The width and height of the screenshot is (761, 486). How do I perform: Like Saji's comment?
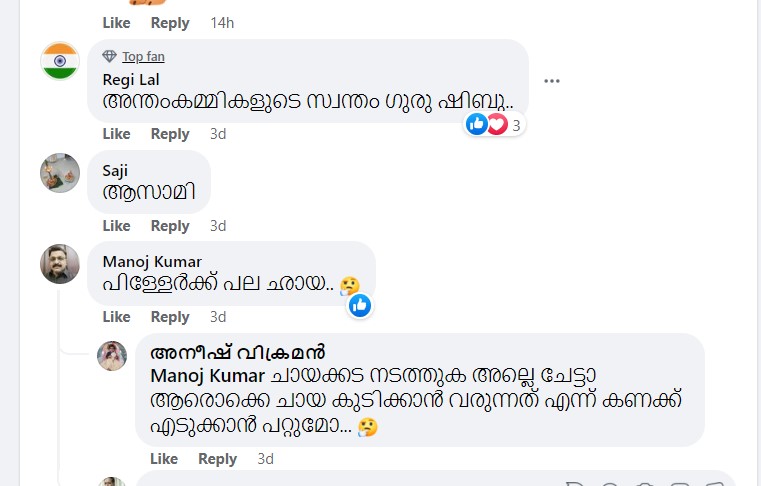click(116, 226)
